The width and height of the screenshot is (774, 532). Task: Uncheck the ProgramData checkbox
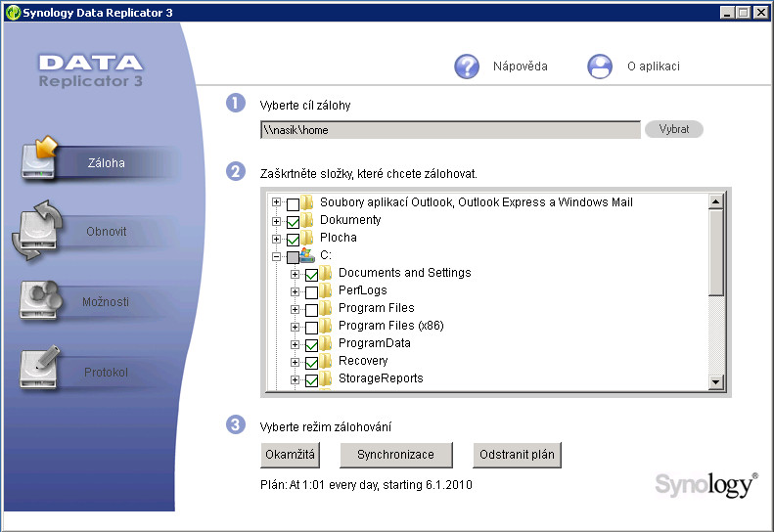coord(311,345)
